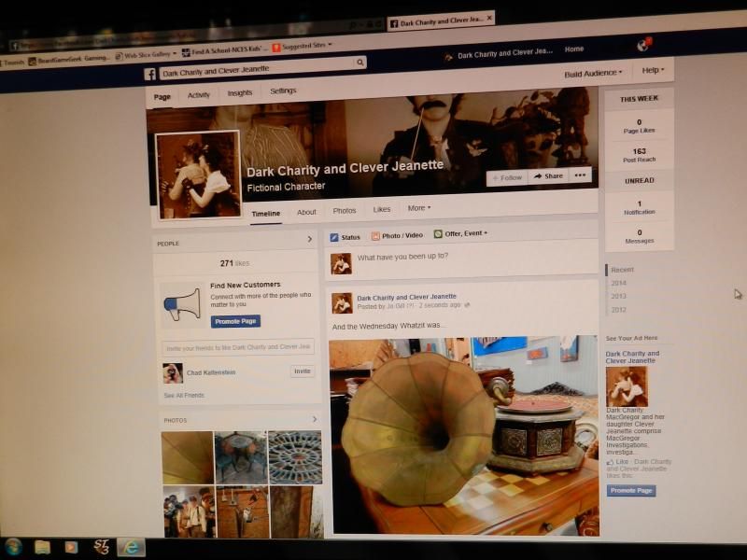The width and height of the screenshot is (747, 560).
Task: Open the More dropdown in page tabs
Action: point(419,208)
